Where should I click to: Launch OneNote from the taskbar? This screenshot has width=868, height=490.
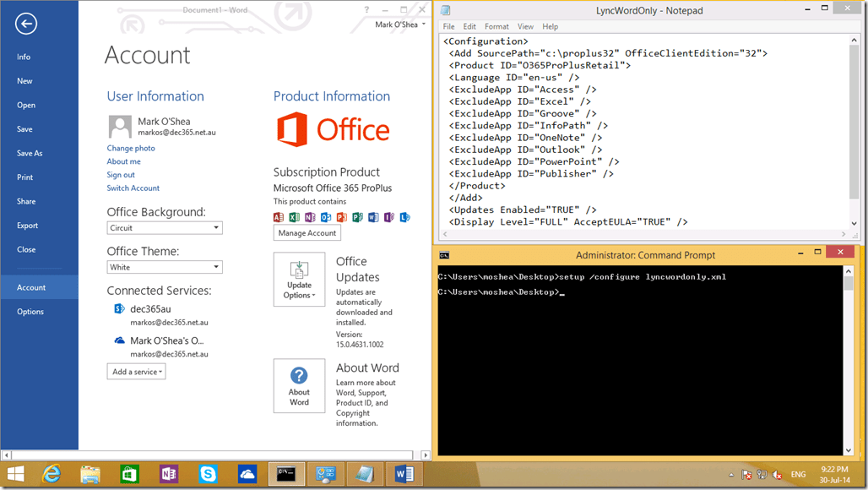168,474
